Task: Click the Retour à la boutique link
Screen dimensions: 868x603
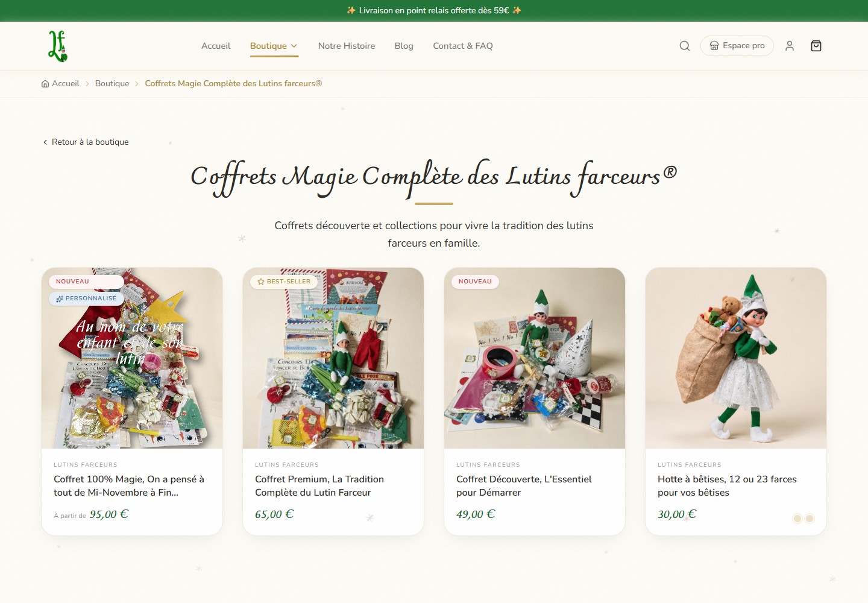Action: 86,142
